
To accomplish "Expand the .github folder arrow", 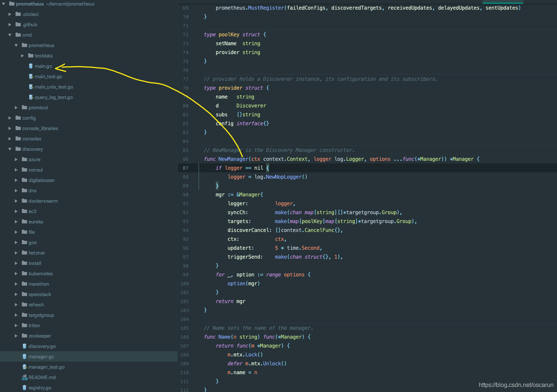I will (10, 24).
